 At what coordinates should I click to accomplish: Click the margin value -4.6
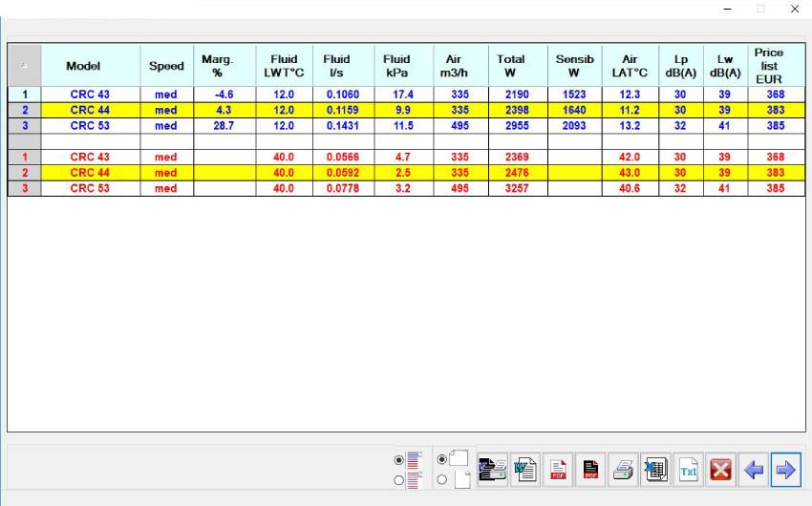coord(224,95)
